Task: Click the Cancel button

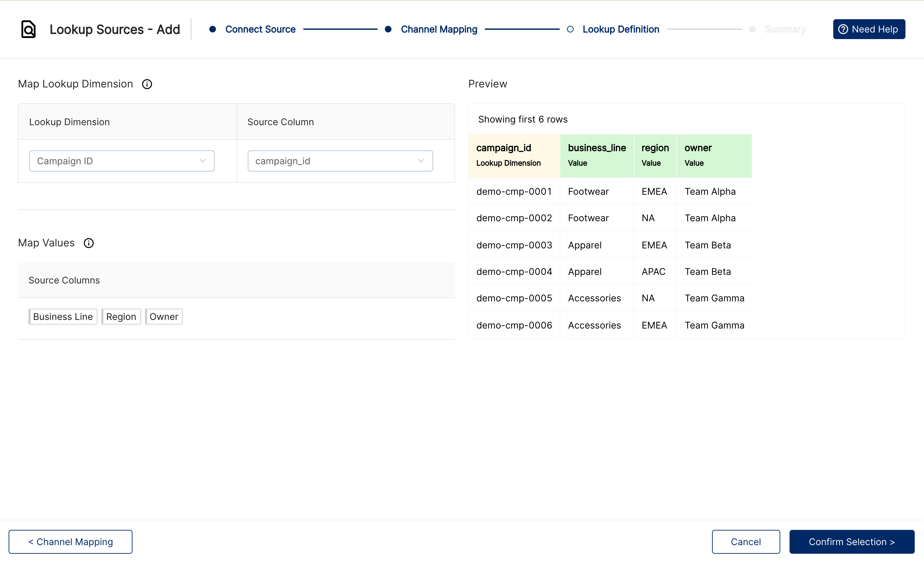Action: [745, 541]
